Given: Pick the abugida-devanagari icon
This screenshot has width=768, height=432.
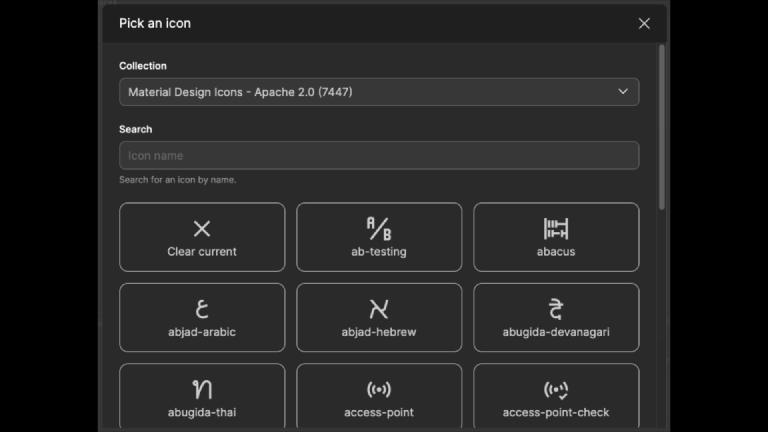Looking at the screenshot, I should click(x=556, y=317).
